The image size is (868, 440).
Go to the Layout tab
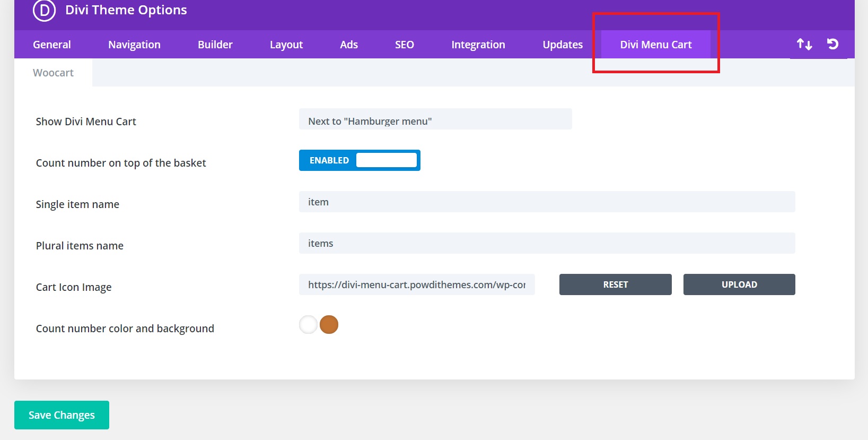286,45
